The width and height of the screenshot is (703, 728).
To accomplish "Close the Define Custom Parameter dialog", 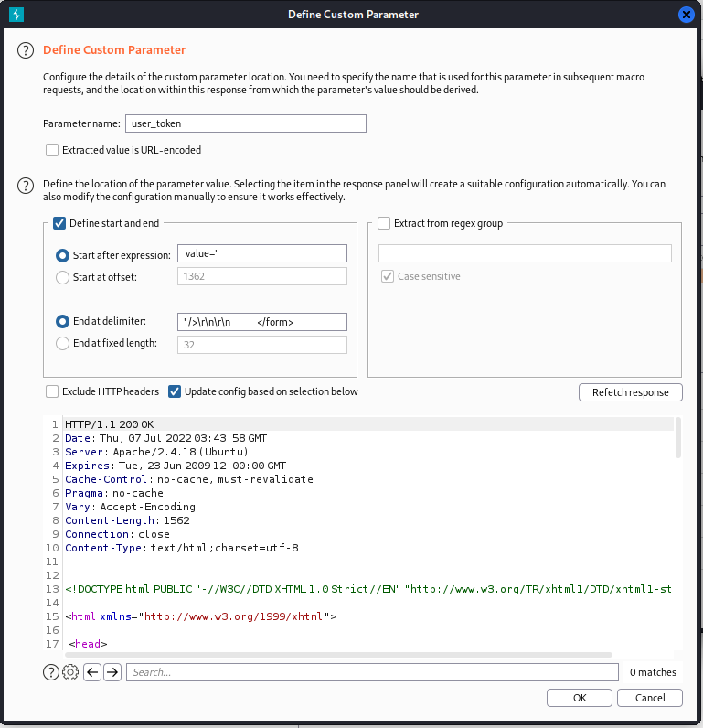I will (686, 15).
